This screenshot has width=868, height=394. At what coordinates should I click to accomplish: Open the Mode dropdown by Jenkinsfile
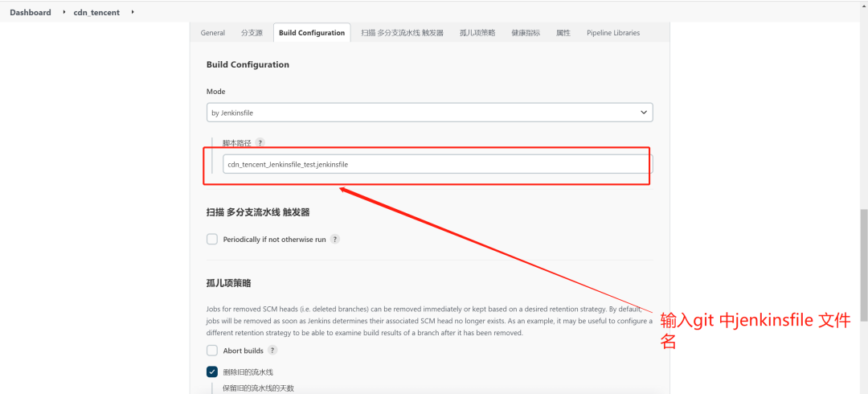[x=429, y=113]
